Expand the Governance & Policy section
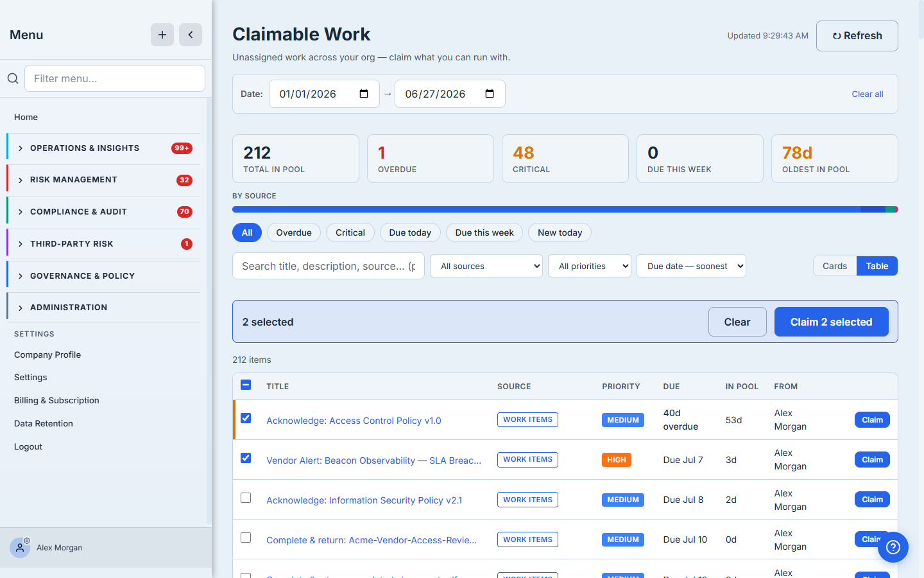The width and height of the screenshot is (924, 578). 104,276
